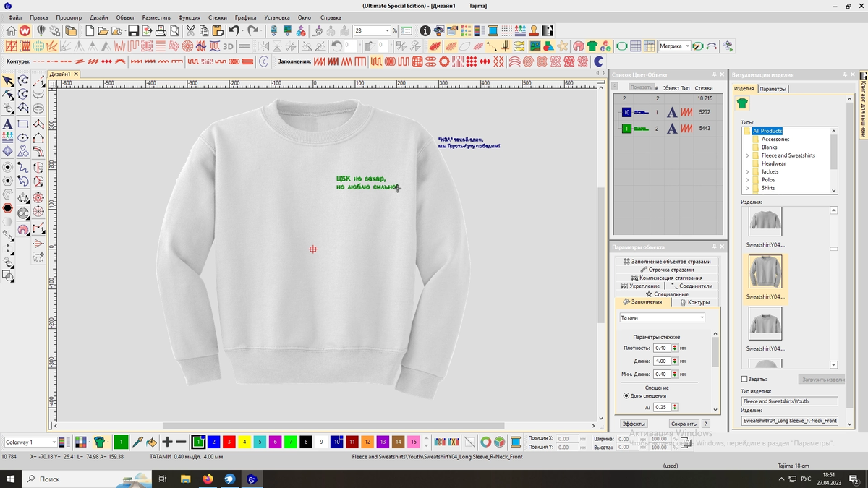Screen dimensions: 868x488
Task: Click the Сохранить button
Action: (683, 424)
